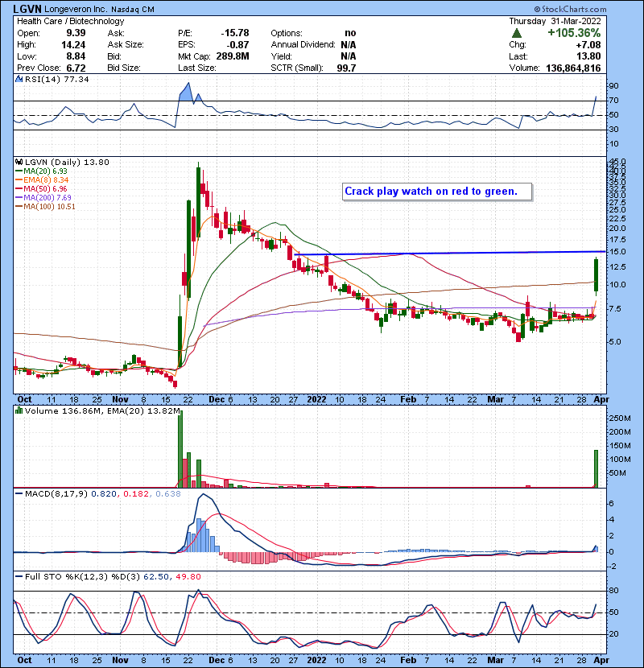Screen dimensions: 644x668
Task: Click the Prev Close value 6.72
Action: [76, 68]
